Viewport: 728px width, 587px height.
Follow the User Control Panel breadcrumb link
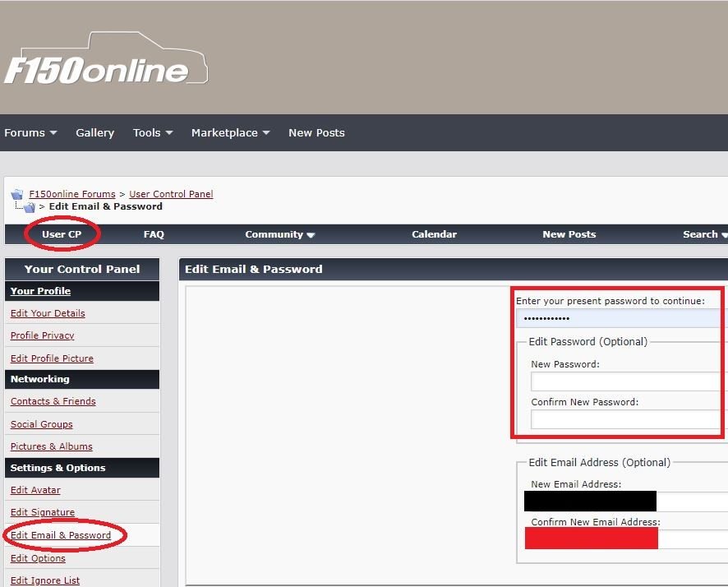(171, 195)
